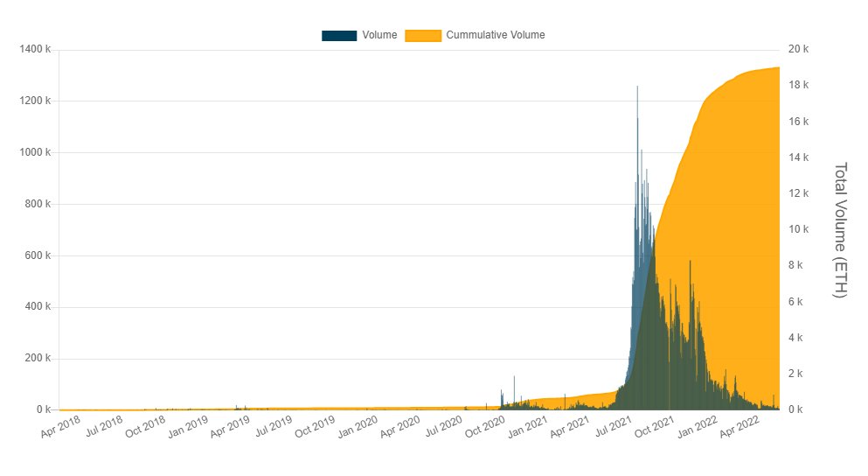Click the '600 k' left axis label
Image resolution: width=868 pixels, height=476 pixels.
pyautogui.click(x=38, y=255)
